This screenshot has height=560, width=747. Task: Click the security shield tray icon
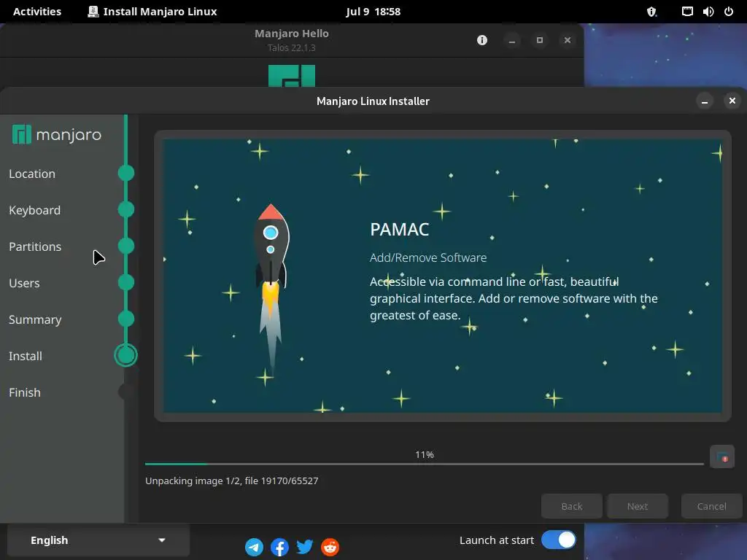point(651,12)
